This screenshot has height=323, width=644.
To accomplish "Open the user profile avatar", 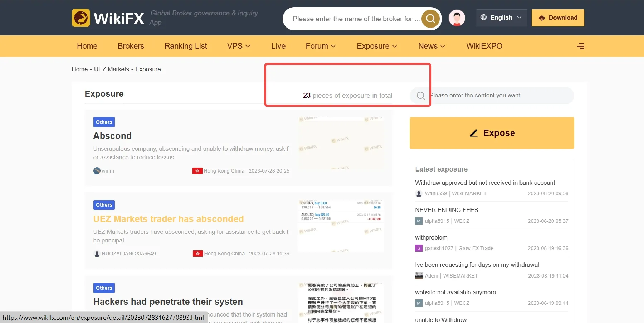I will (x=457, y=18).
